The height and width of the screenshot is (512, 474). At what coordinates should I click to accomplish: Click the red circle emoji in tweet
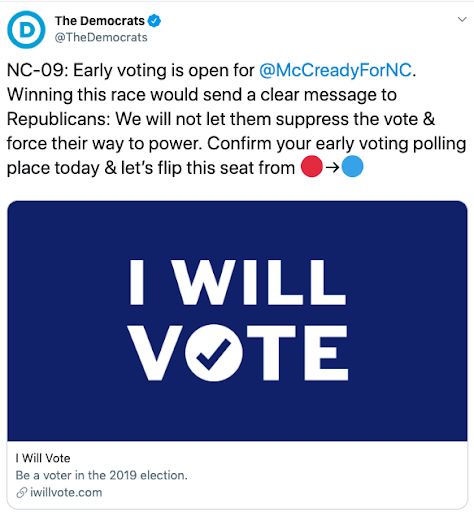(x=312, y=166)
